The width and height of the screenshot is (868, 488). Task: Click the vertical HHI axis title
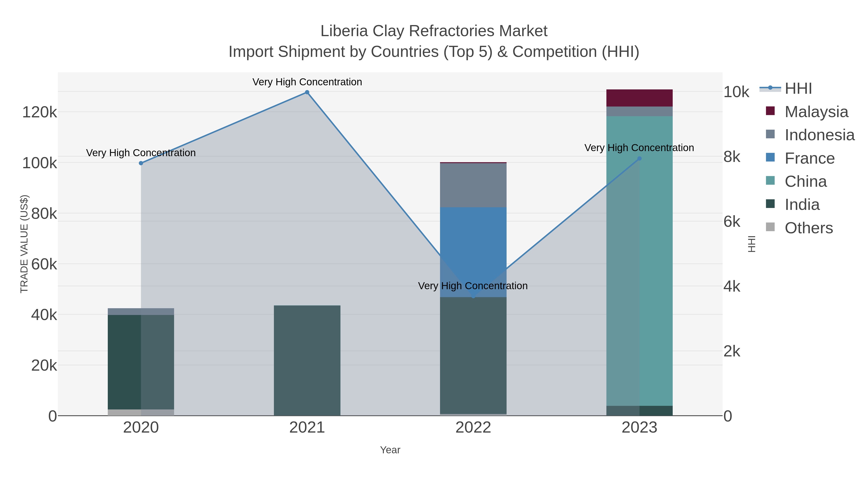point(752,244)
